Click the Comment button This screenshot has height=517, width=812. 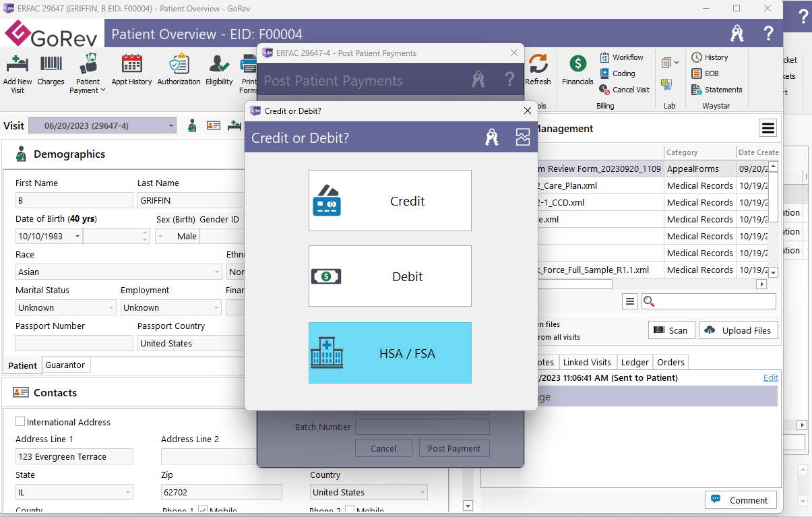point(741,500)
